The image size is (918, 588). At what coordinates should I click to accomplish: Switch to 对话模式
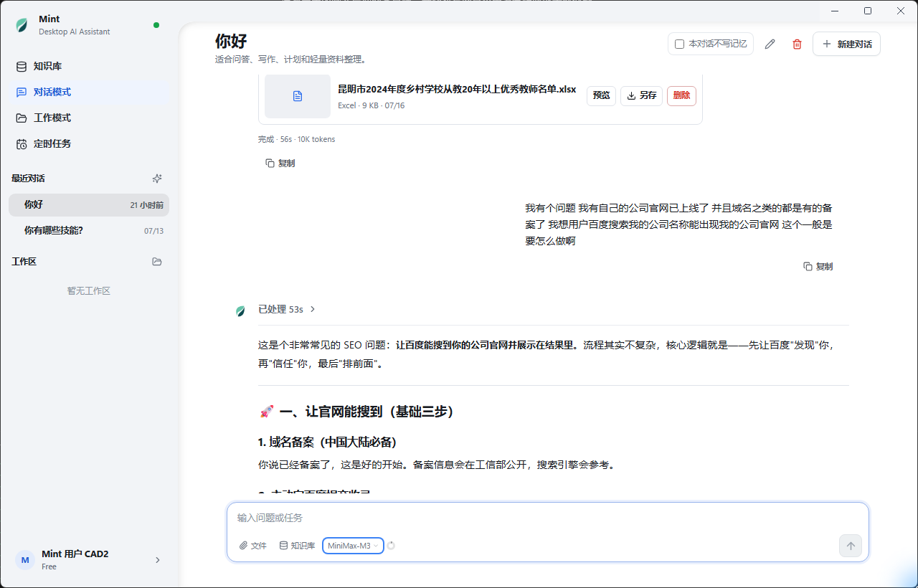point(89,92)
